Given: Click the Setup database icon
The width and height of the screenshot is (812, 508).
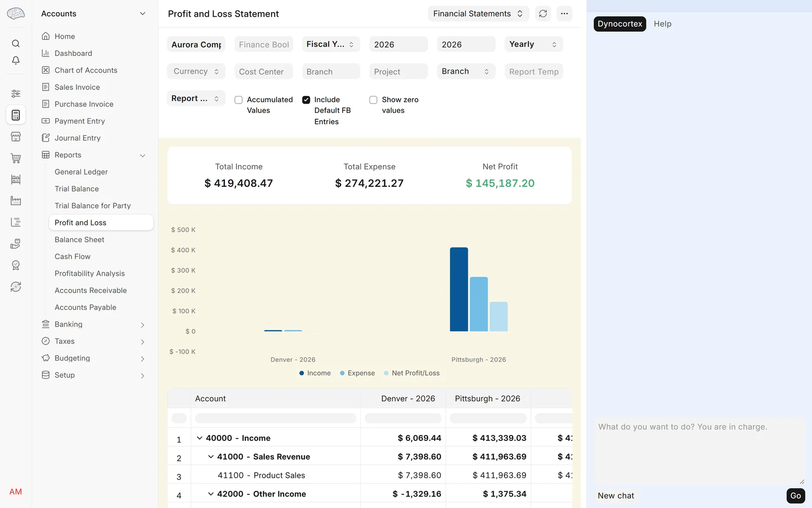Looking at the screenshot, I should click(46, 375).
